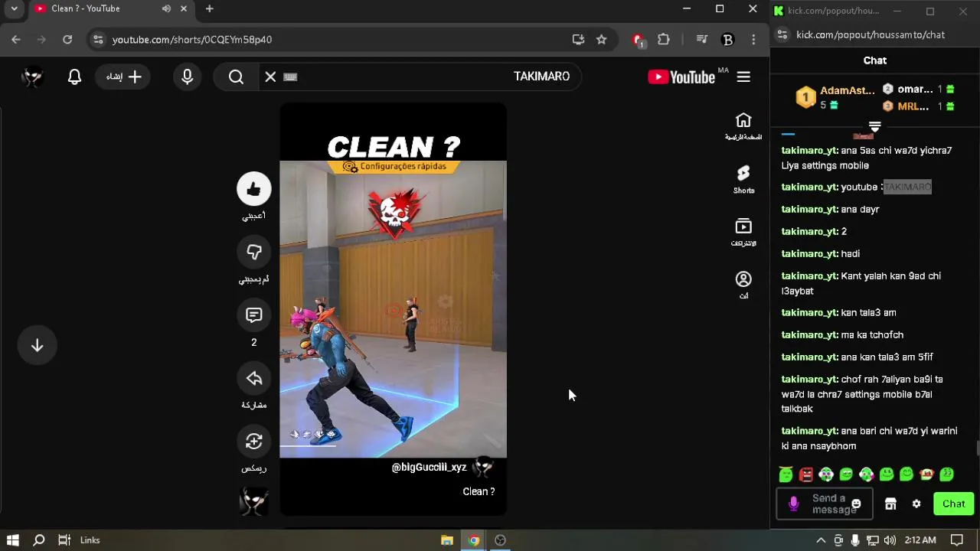Viewport: 980px width, 551px height.
Task: Open Subscriptions in YouTube mini sidebar
Action: coord(743,232)
